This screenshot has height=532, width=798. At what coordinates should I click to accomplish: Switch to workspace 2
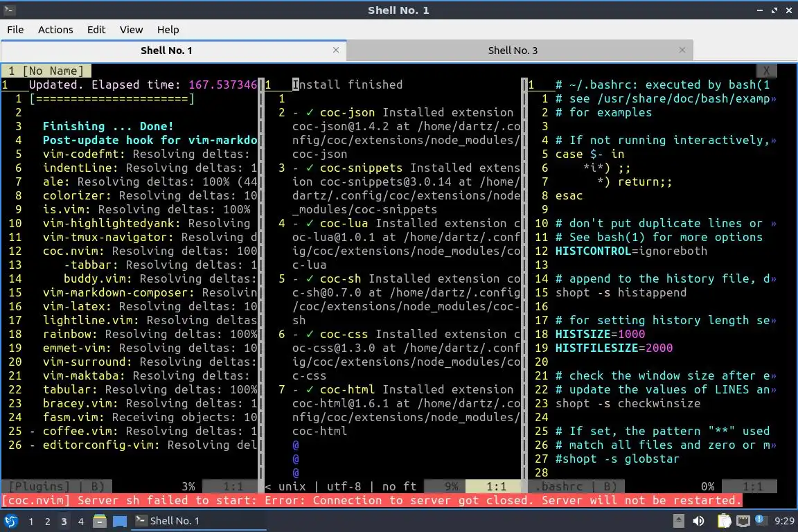pyautogui.click(x=47, y=522)
